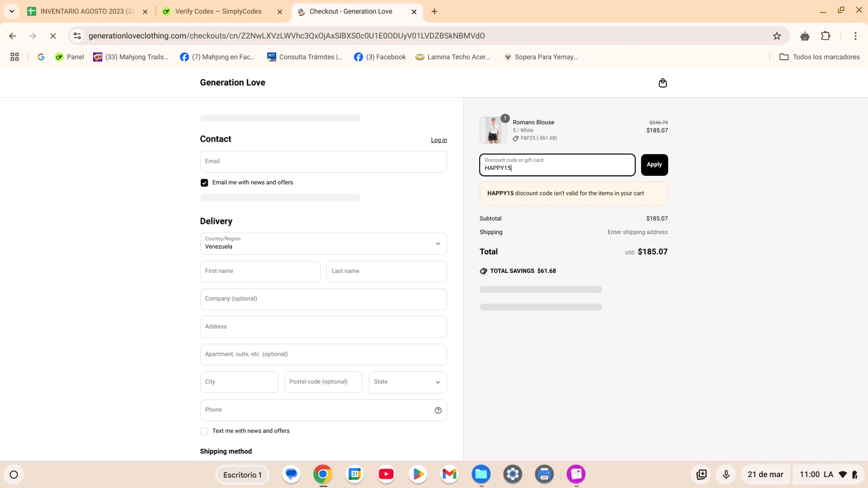
Task: Open a new browser tab
Action: 435,12
